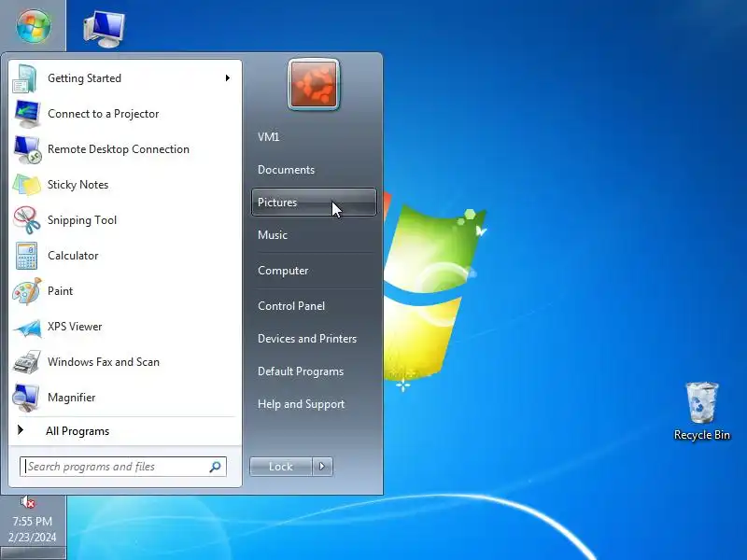Viewport: 747px width, 560px height.
Task: Launch Windows Fax and Scan label
Action: [x=104, y=362]
